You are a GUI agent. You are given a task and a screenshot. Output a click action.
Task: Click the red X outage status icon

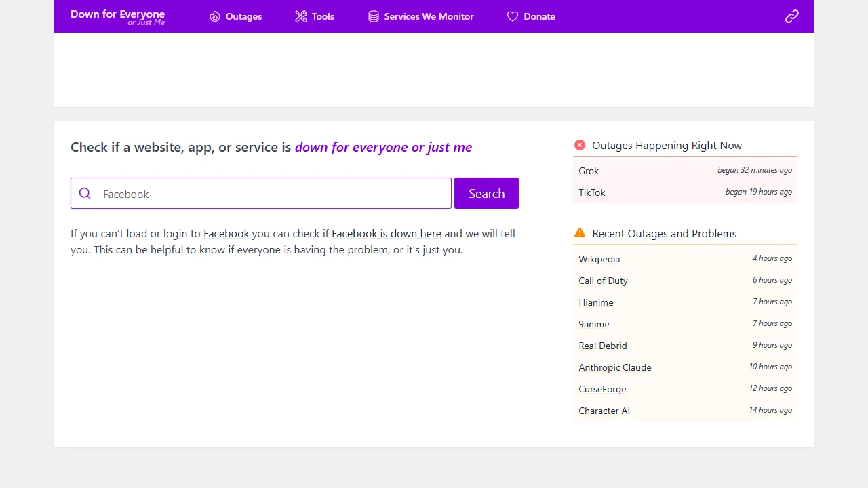580,145
